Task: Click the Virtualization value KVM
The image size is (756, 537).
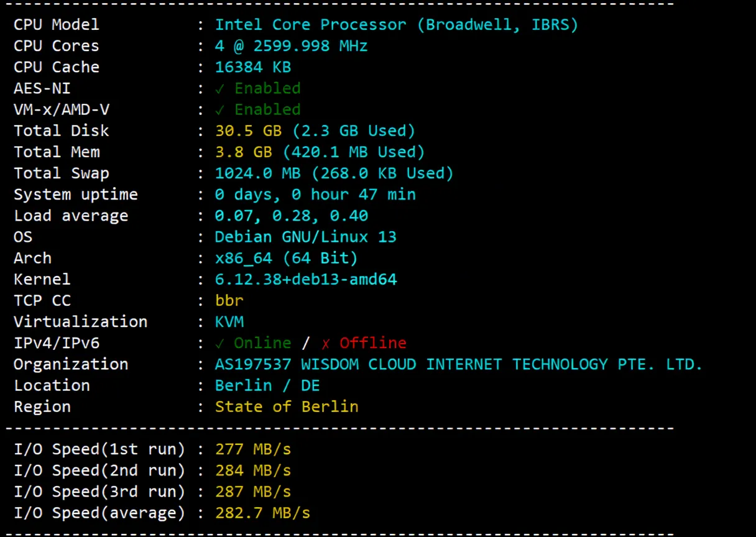Action: pos(229,322)
